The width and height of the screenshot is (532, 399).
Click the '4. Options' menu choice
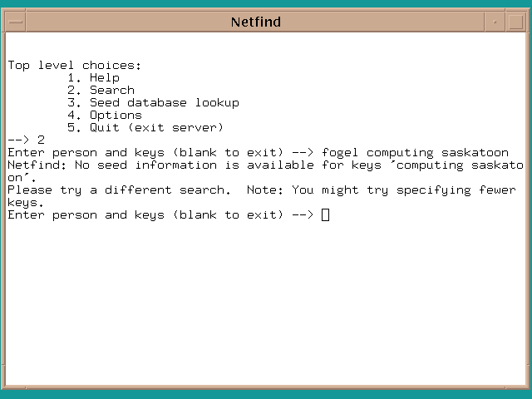coord(105,116)
